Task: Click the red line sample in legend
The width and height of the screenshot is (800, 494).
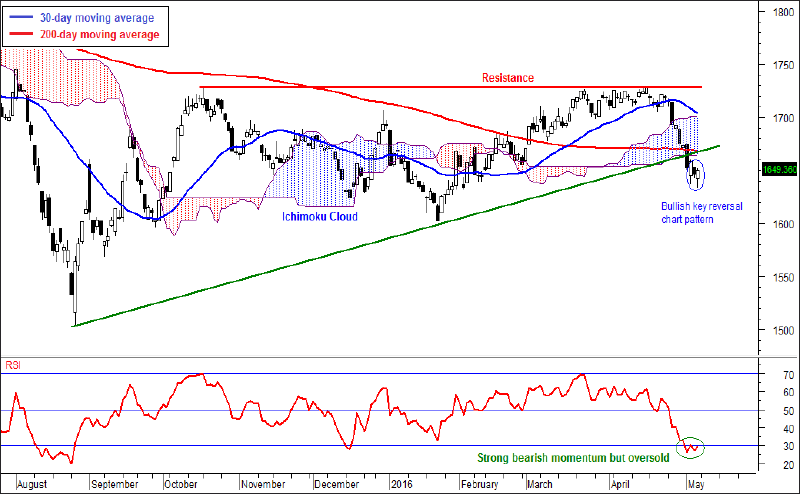Action: [21, 35]
